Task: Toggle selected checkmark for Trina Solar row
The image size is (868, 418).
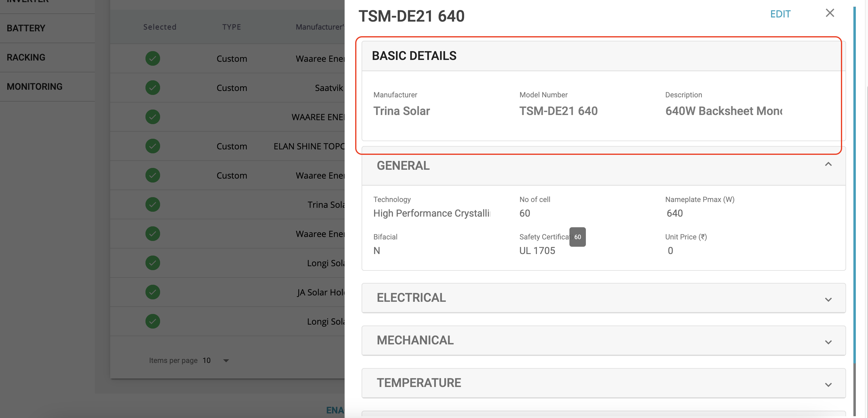Action: [153, 204]
